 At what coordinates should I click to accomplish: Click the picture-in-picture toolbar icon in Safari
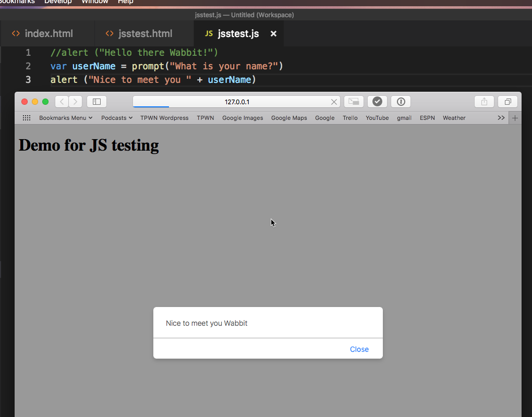[354, 102]
